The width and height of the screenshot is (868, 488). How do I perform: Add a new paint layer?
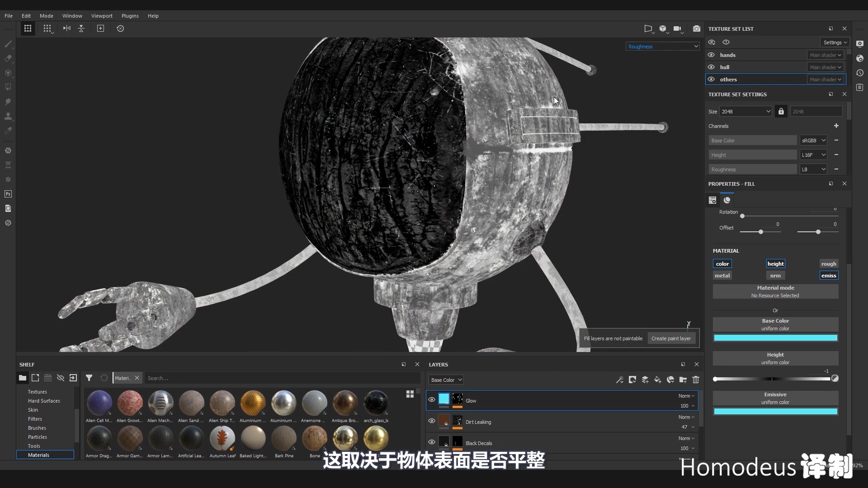pyautogui.click(x=645, y=380)
